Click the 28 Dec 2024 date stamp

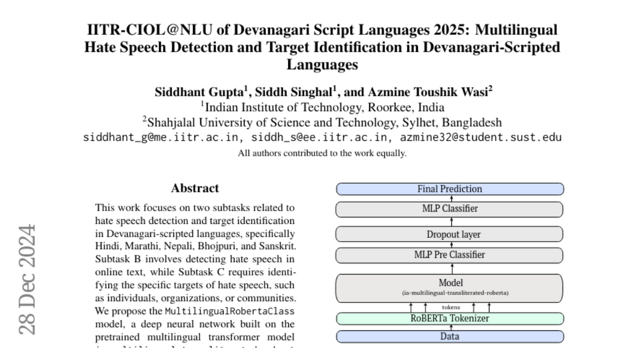pos(27,278)
